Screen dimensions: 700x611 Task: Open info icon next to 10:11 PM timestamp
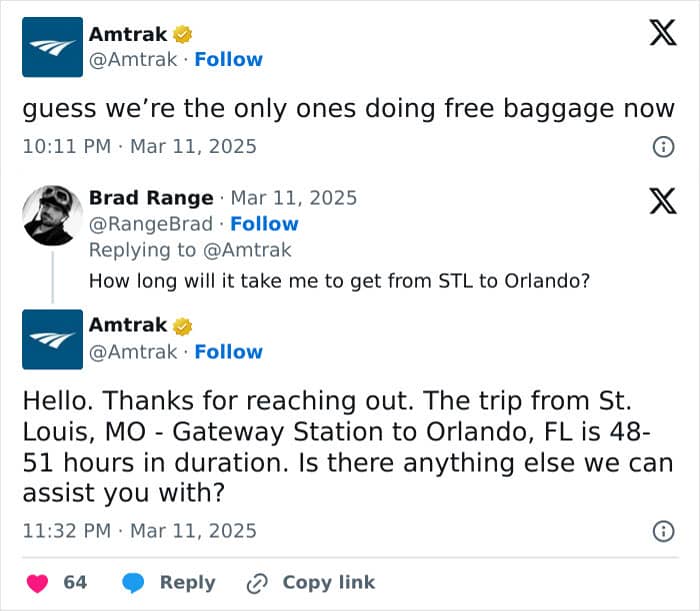[663, 147]
